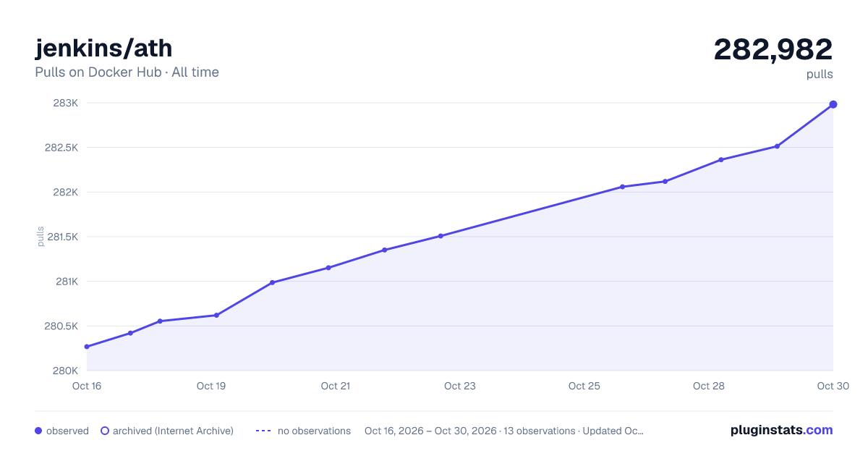Click the jenkins/ath chart title
This screenshot has width=868, height=456.
coord(103,48)
